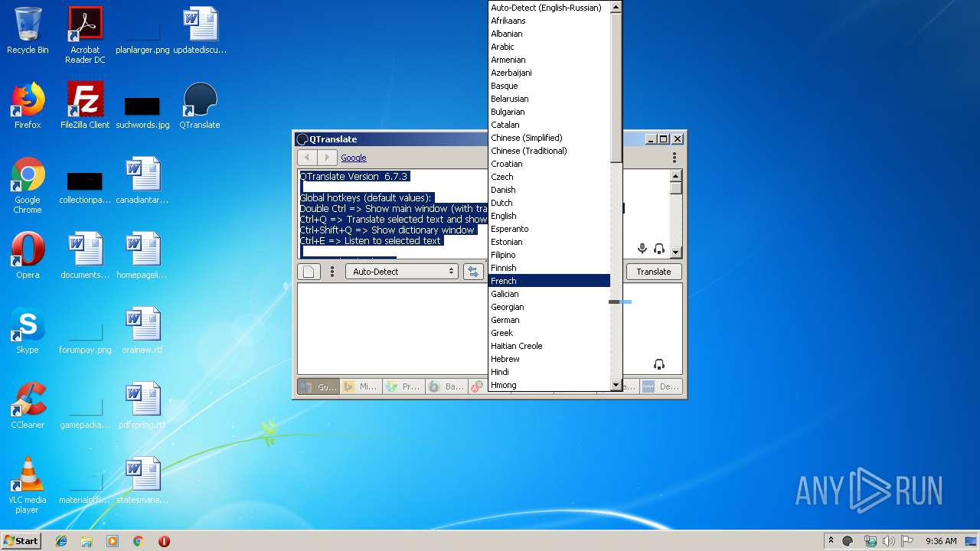Launch Internet Explorer from taskbar
The height and width of the screenshot is (551, 980).
pos(61,541)
